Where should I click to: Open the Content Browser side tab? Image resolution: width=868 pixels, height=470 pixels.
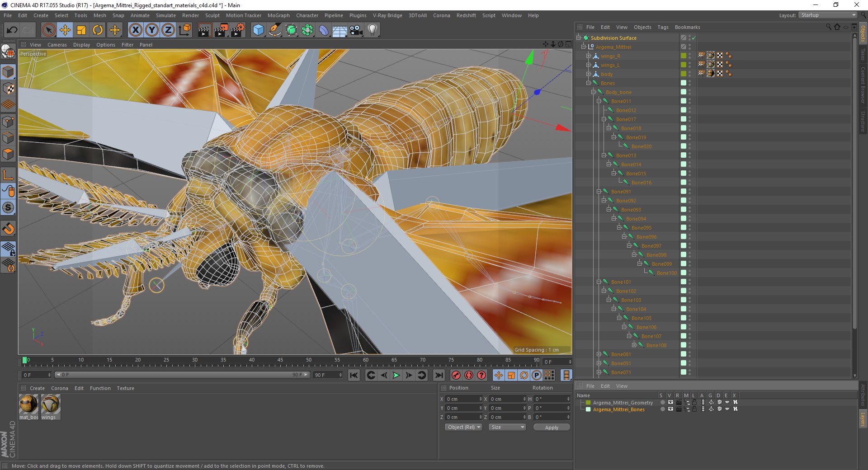(863, 85)
